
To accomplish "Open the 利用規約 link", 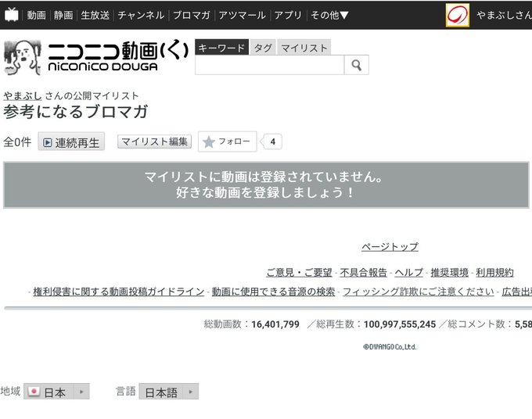I will coord(494,272).
